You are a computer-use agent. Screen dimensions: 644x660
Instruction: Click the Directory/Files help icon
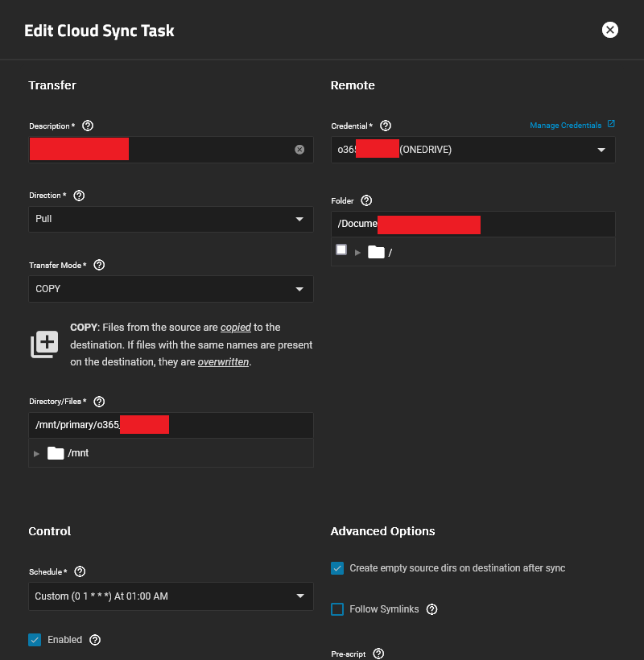click(x=99, y=401)
